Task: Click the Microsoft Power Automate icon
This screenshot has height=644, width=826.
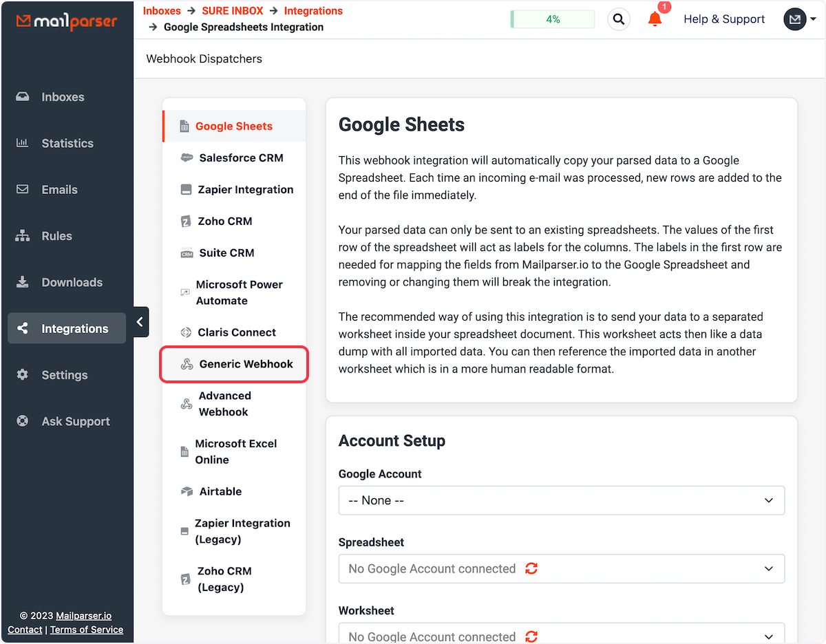Action: [184, 292]
